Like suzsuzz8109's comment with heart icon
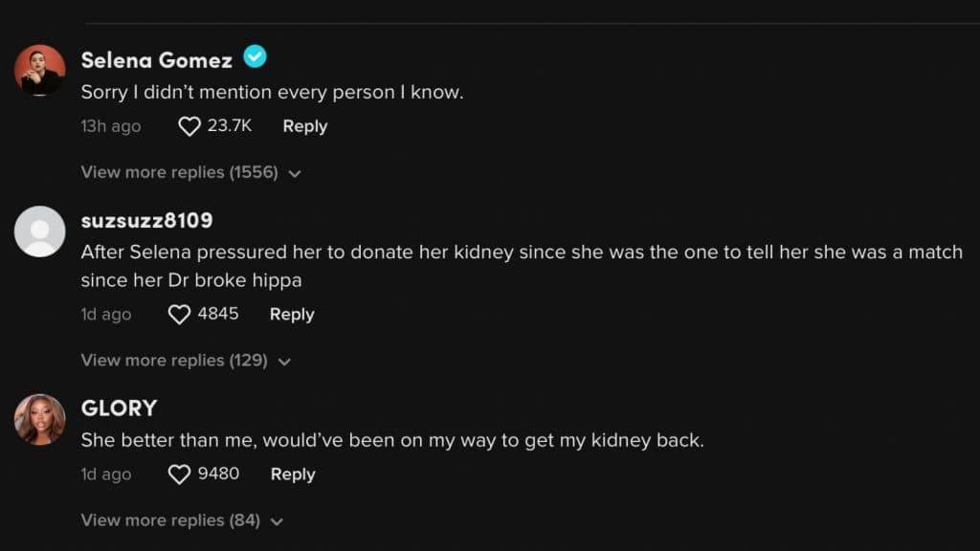 (179, 314)
